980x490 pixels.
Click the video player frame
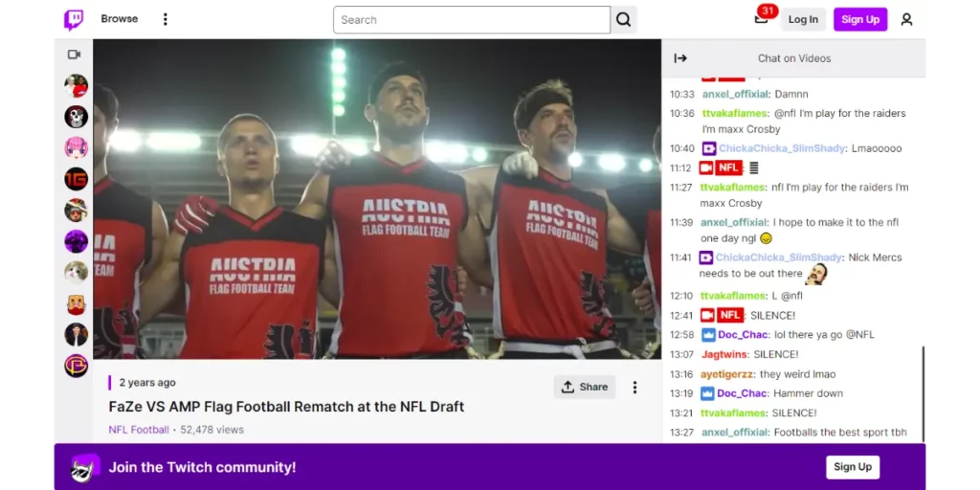(x=377, y=199)
